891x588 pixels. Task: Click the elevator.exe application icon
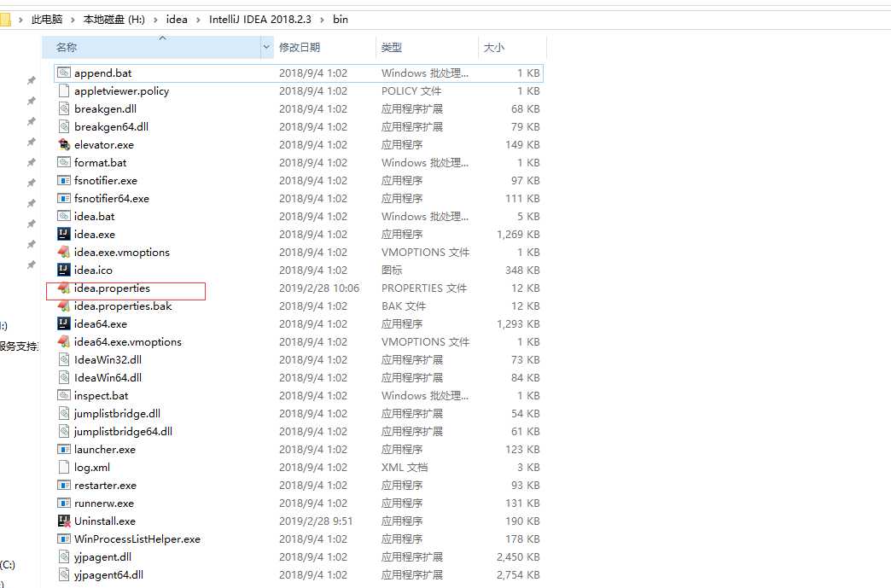pos(64,144)
